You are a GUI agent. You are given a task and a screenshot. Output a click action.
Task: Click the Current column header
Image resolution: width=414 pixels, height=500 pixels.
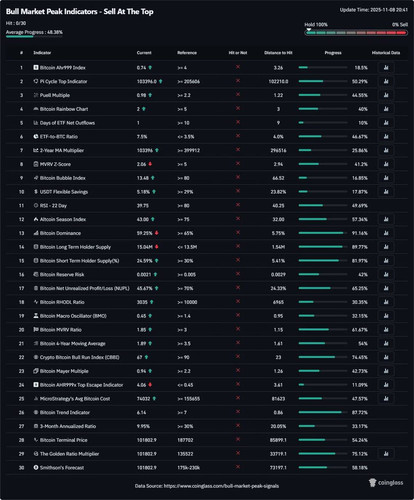coord(144,53)
